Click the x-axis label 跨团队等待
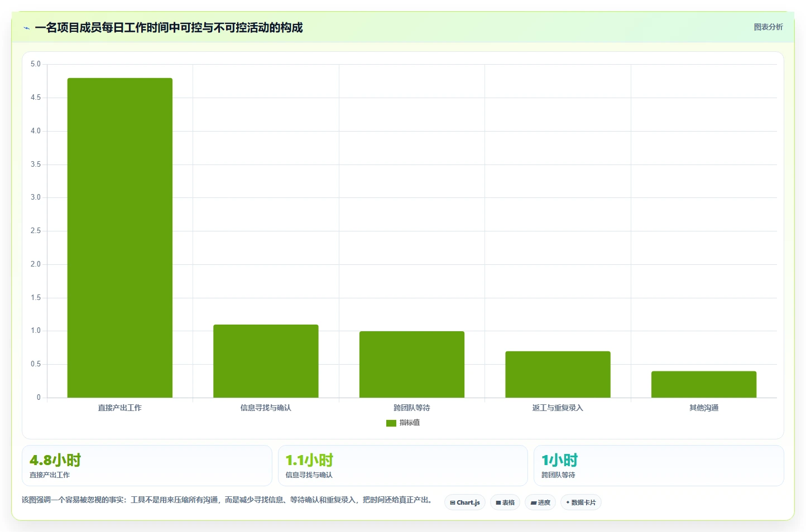Viewport: 806px width, 532px height. [412, 408]
